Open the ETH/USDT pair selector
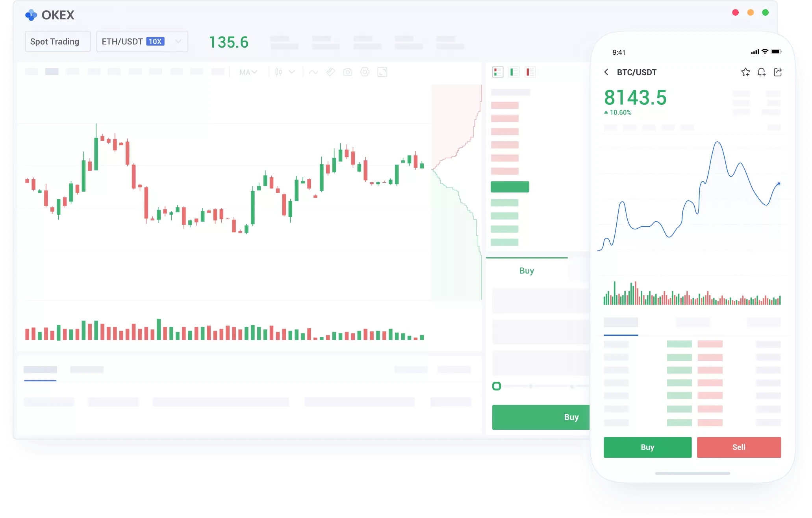812x518 pixels. coord(142,41)
